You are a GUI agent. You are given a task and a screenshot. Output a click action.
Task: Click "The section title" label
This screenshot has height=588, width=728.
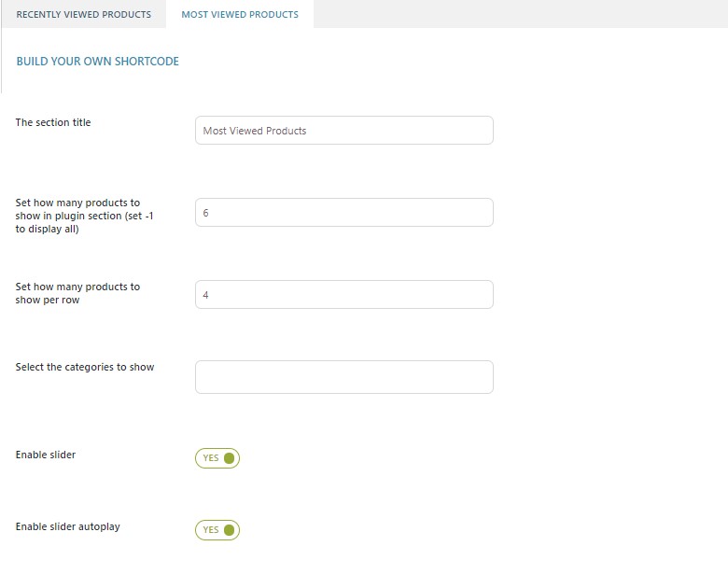click(53, 122)
